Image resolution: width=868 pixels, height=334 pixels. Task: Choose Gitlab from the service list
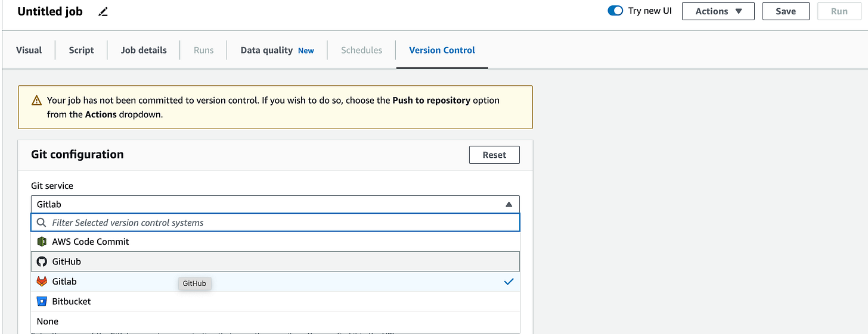click(x=275, y=282)
